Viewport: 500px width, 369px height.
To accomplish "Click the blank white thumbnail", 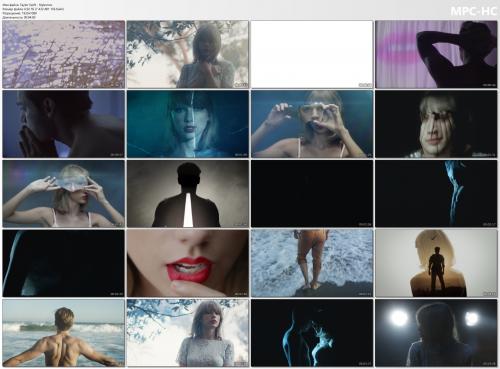I will tap(312, 54).
